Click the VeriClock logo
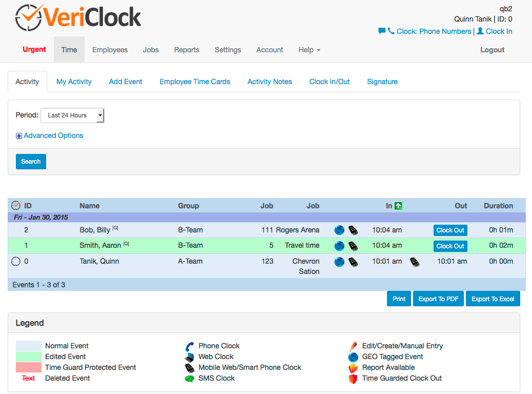This screenshot has height=394, width=532. coord(77,16)
